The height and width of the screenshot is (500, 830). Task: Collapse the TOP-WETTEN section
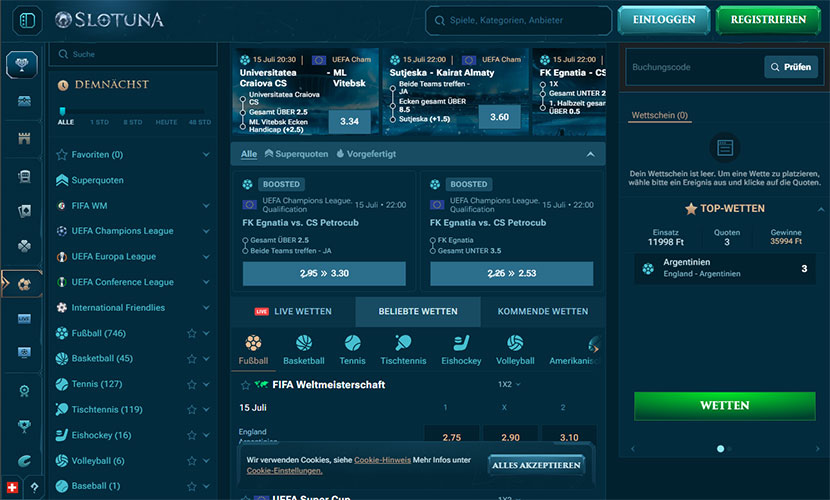pyautogui.click(x=820, y=209)
